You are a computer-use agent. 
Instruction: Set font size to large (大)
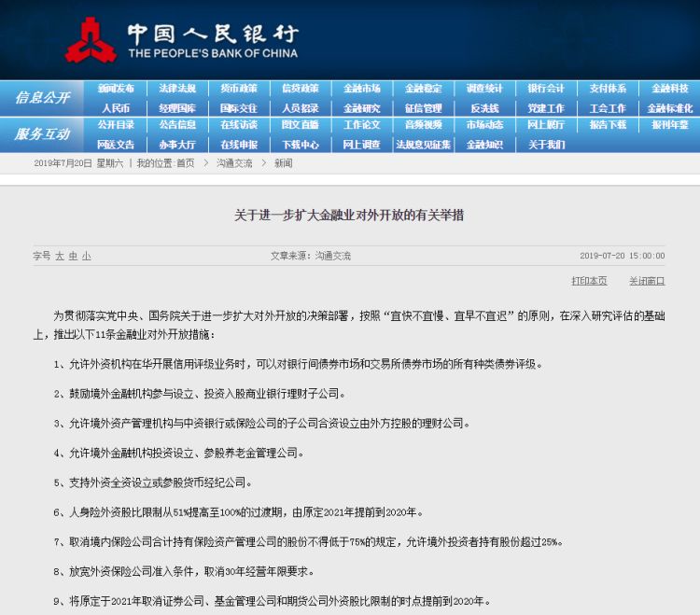pyautogui.click(x=60, y=256)
